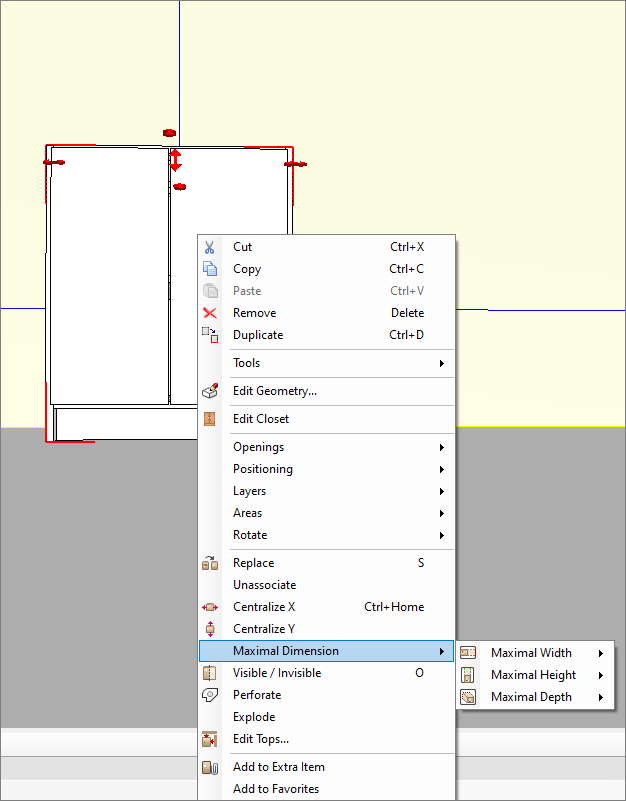Expand the Tools submenu arrow

tap(442, 363)
